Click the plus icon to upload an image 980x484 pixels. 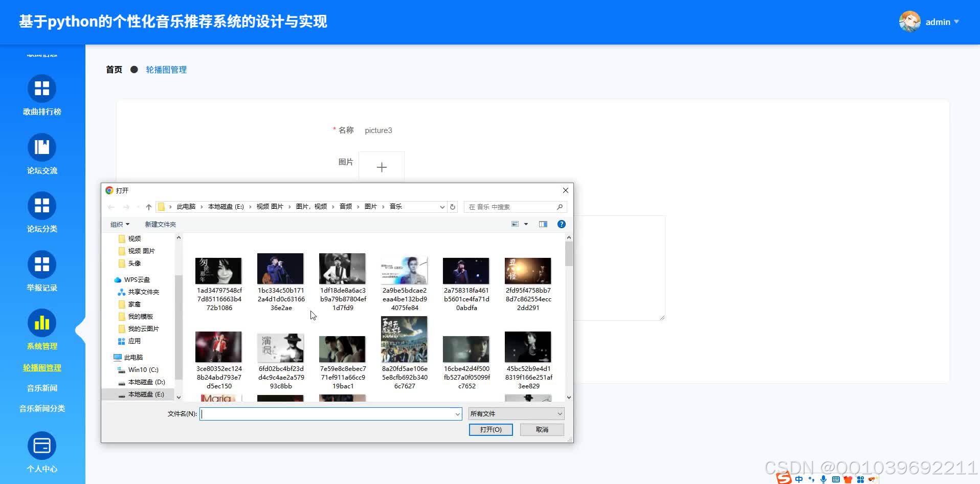pyautogui.click(x=382, y=167)
